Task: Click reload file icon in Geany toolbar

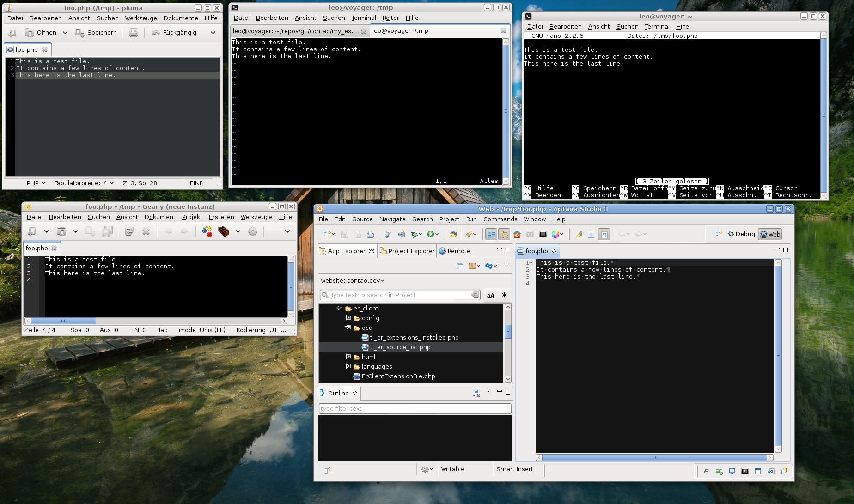Action: 129,231
